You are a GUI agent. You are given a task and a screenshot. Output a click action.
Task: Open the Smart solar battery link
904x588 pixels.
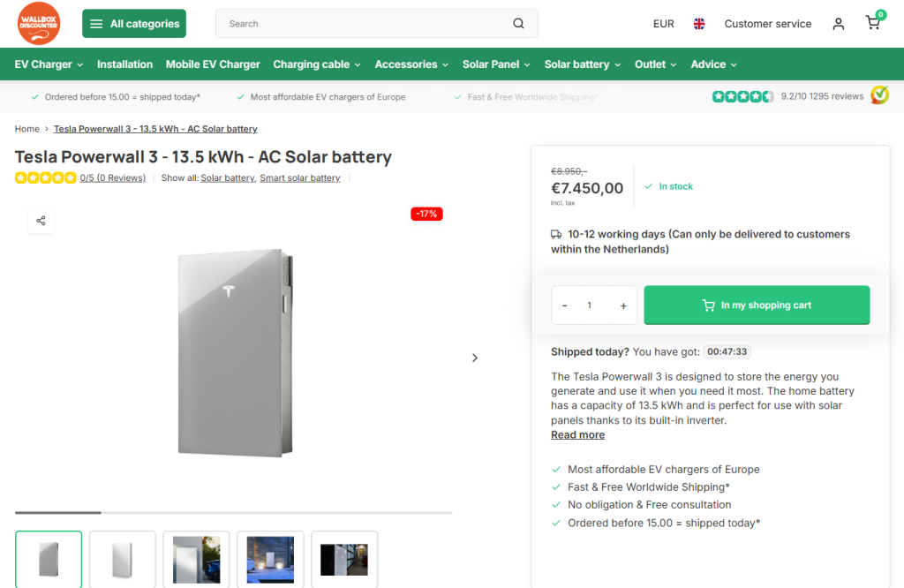click(x=300, y=177)
